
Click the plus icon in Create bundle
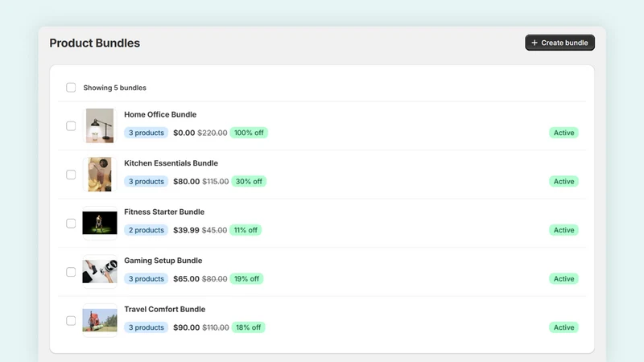click(534, 43)
